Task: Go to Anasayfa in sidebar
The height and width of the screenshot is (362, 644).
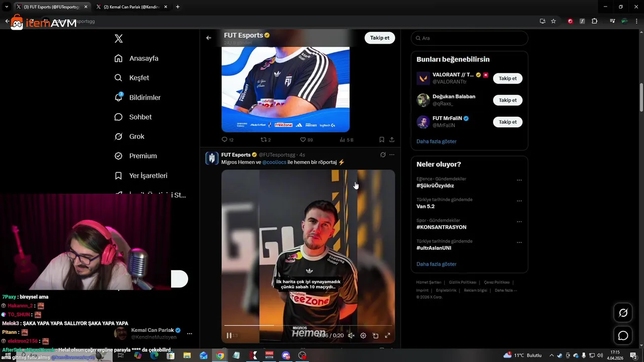Action: [x=136, y=58]
